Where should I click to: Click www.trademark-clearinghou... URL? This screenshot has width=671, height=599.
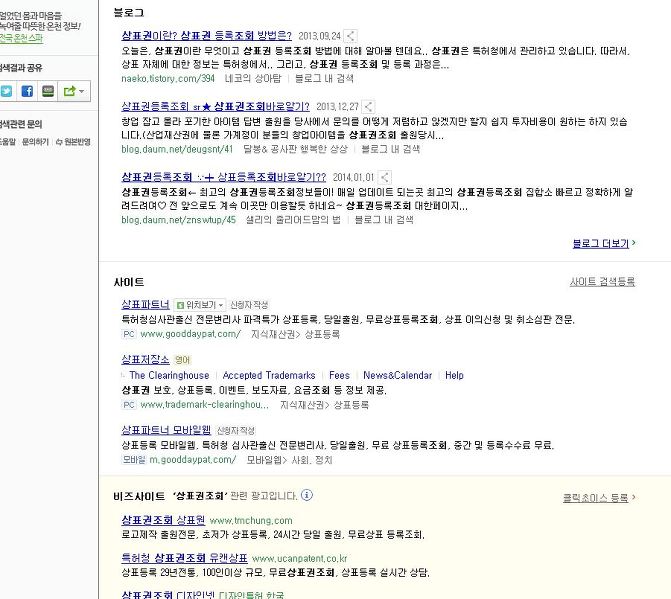(205, 405)
